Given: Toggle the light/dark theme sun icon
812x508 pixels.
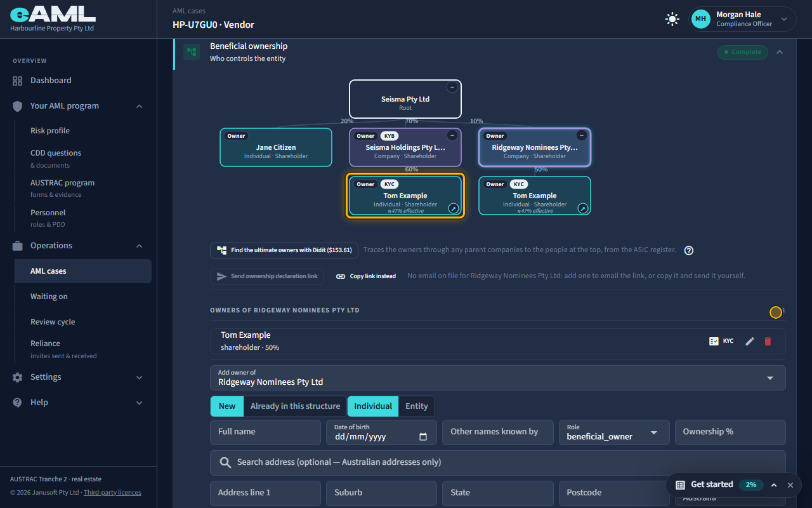Looking at the screenshot, I should (672, 19).
